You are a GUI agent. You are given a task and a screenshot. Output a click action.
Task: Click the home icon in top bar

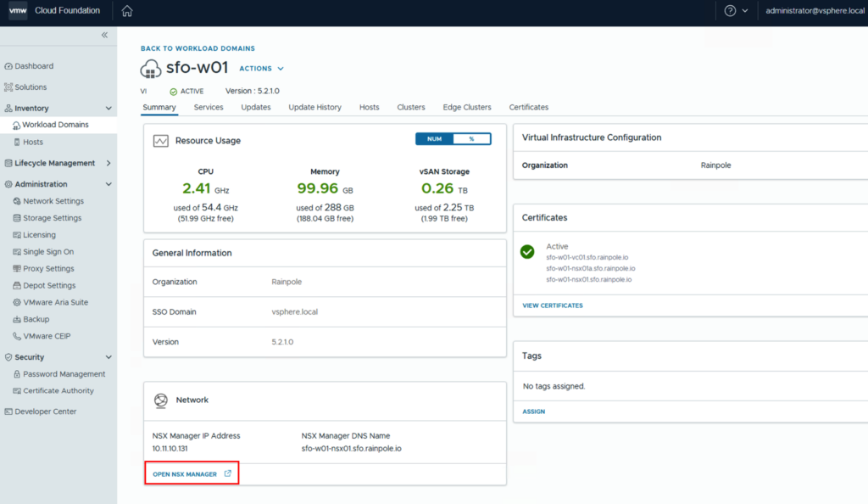pyautogui.click(x=127, y=10)
